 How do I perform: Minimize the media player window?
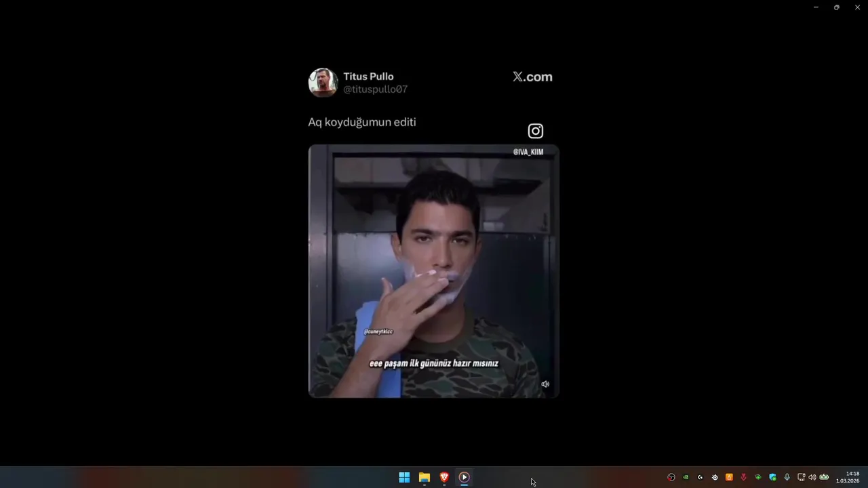816,7
